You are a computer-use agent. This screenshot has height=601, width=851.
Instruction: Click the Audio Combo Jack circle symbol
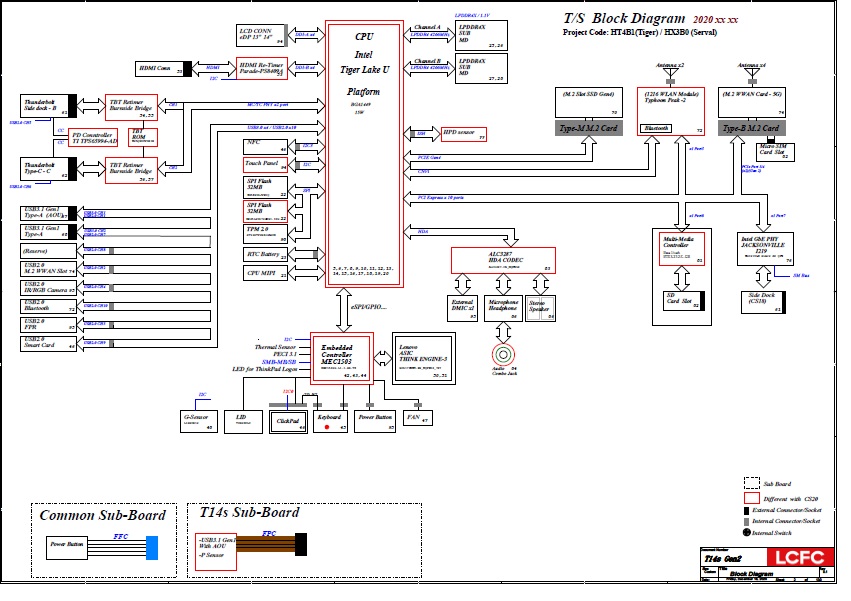tap(503, 355)
